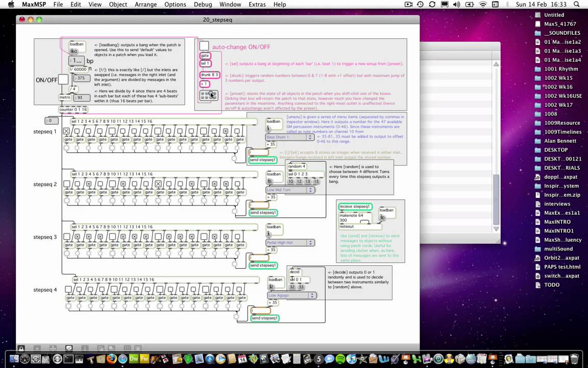Click the first bang button under stepseq 1

click(66, 148)
